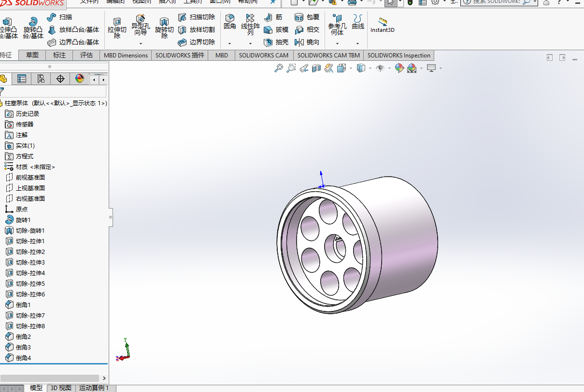Image resolution: width=584 pixels, height=392 pixels.
Task: Open the View Settings dropdown arrow
Action: [441, 69]
